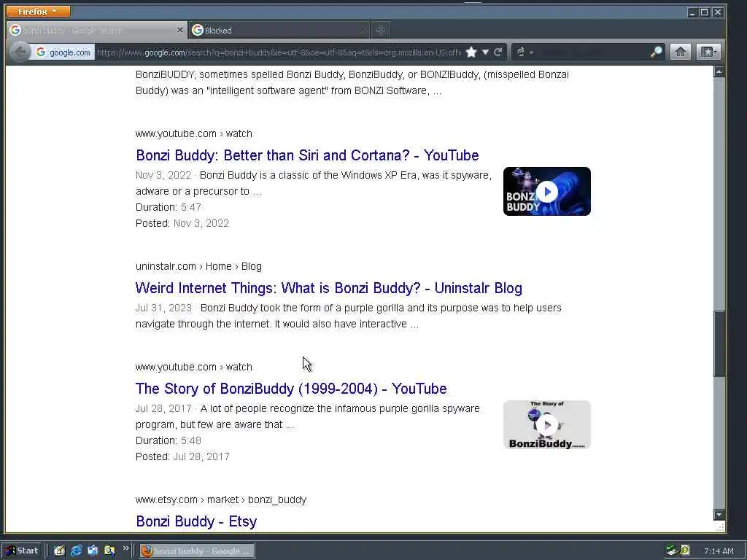747x560 pixels.
Task: Click the 'Duration: 5:48' text
Action: 169,440
